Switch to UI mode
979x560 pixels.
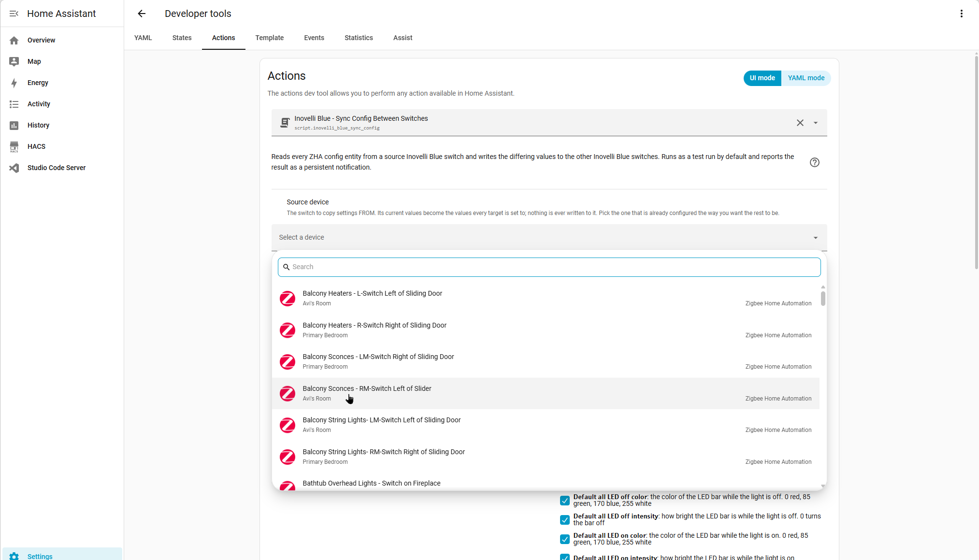(762, 78)
